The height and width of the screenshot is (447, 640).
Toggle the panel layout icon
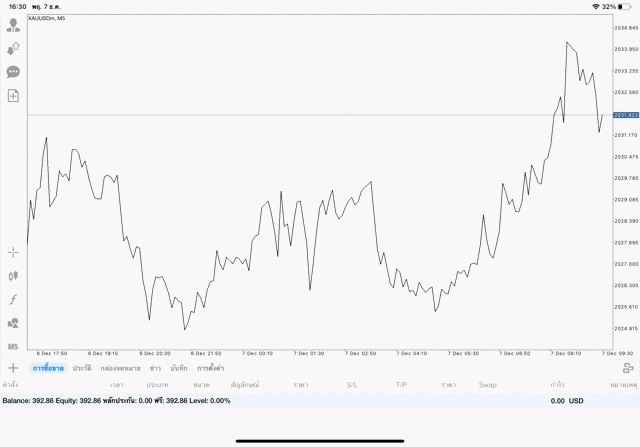(x=627, y=368)
